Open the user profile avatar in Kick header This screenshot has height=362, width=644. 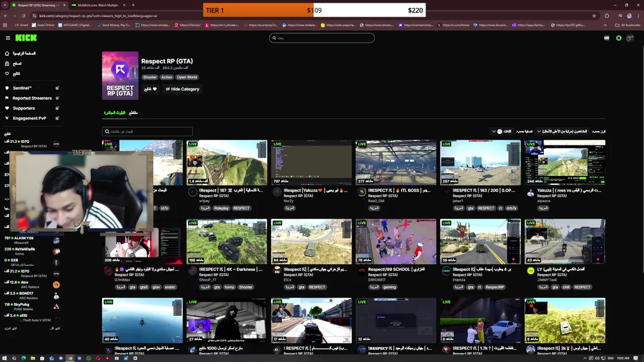(629, 38)
